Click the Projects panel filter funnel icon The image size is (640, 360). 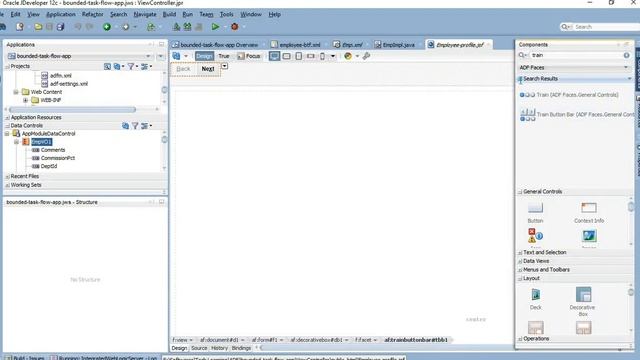[131, 66]
